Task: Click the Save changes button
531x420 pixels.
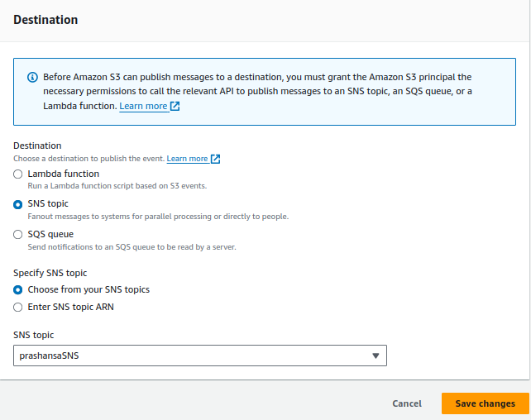Action: [485, 403]
